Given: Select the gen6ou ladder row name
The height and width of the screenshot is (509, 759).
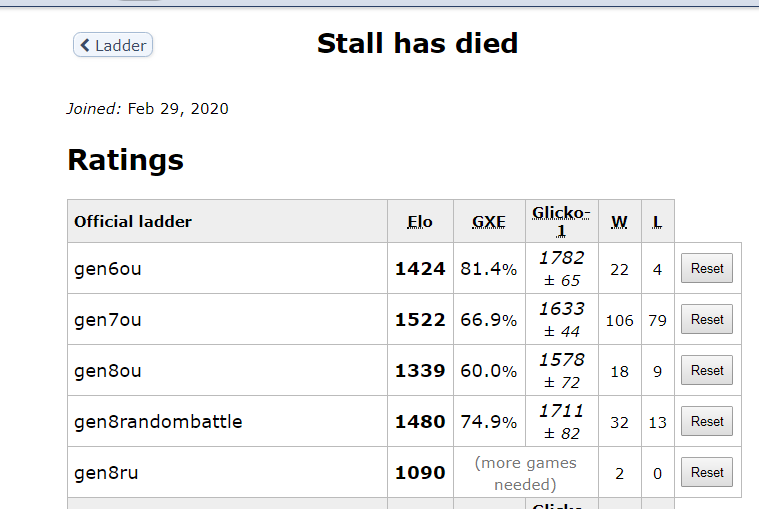Looking at the screenshot, I should click(x=108, y=269).
